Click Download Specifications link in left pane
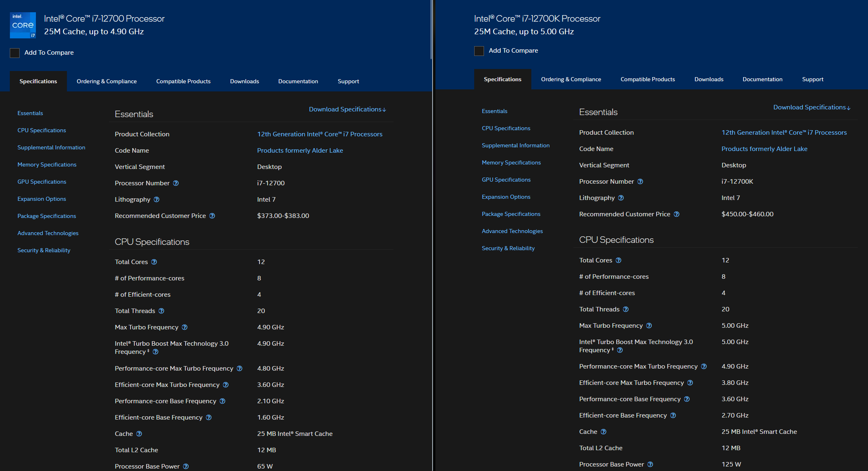Screen dimensions: 868x471 [x=347, y=109]
